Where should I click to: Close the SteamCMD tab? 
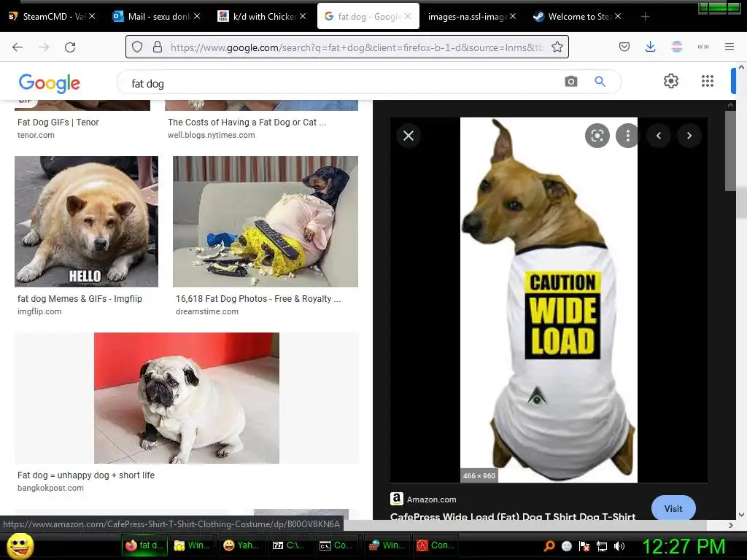[x=92, y=16]
